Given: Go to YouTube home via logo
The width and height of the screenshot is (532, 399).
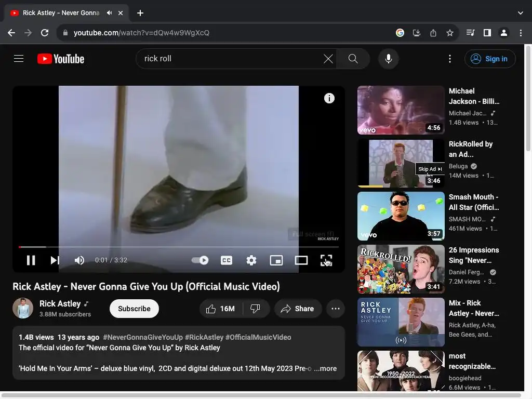Looking at the screenshot, I should [x=61, y=59].
